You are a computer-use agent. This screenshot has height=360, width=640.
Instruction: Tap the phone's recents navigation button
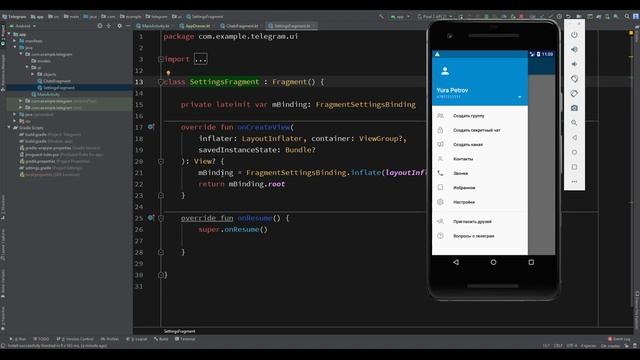pos(531,262)
